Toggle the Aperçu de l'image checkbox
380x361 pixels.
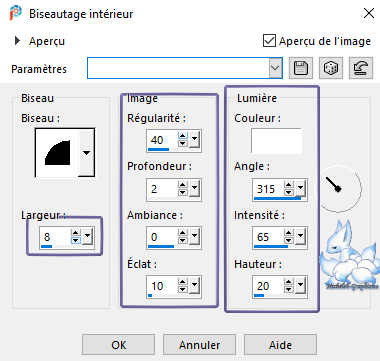point(269,41)
